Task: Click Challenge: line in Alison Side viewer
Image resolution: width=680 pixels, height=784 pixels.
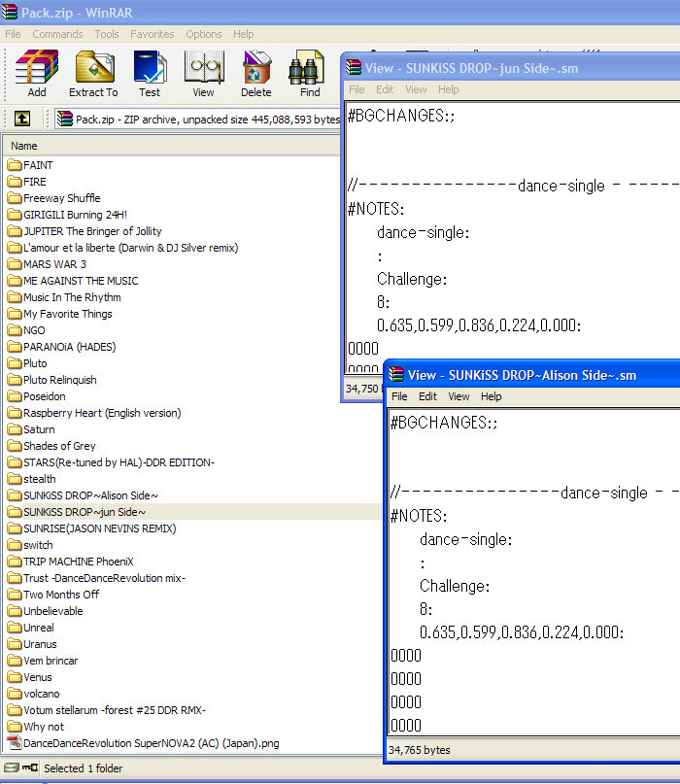Action: click(x=455, y=586)
